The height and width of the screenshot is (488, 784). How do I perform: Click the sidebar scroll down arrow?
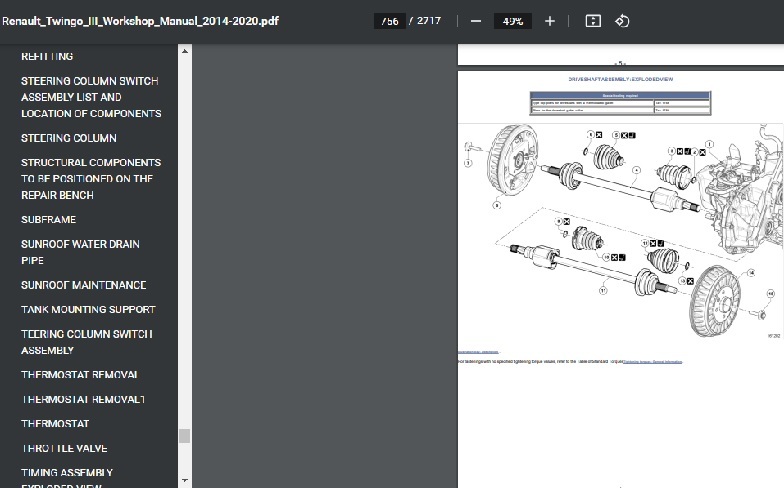(x=185, y=481)
